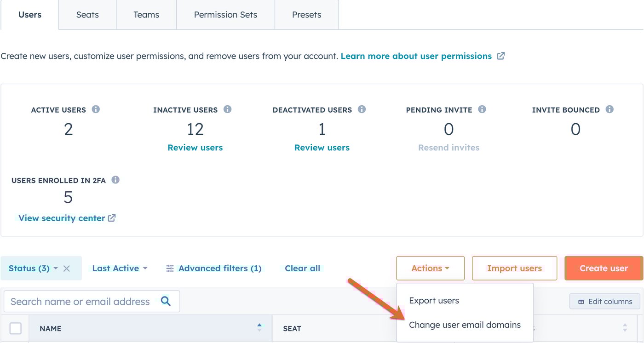This screenshot has width=644, height=343.
Task: Select all users with the header checkbox
Action: pyautogui.click(x=15, y=328)
